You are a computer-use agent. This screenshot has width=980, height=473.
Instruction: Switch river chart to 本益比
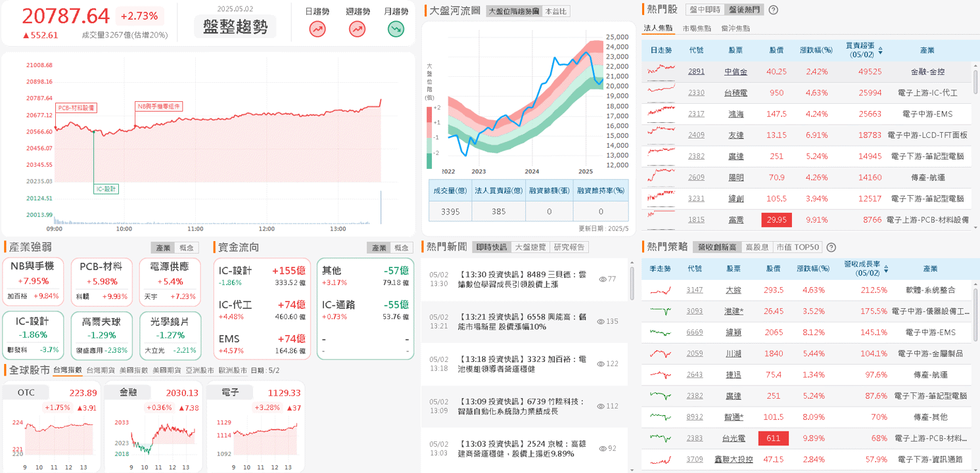[x=556, y=11]
